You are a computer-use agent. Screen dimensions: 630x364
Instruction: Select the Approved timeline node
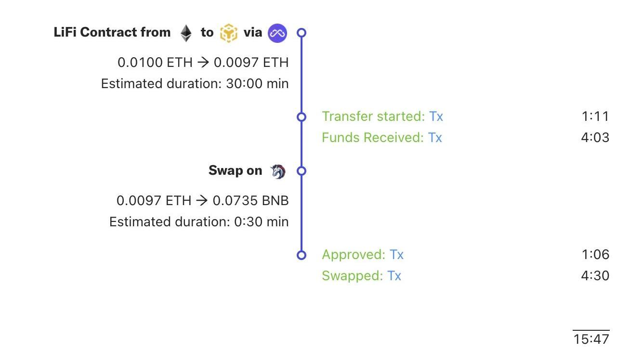(302, 255)
